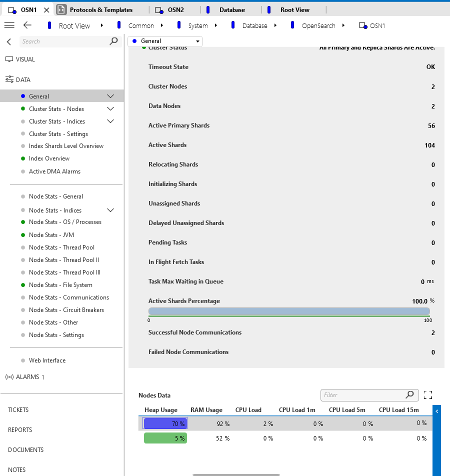Open the ALARMS section
Viewport: 450px width, 476px height.
(x=27, y=377)
